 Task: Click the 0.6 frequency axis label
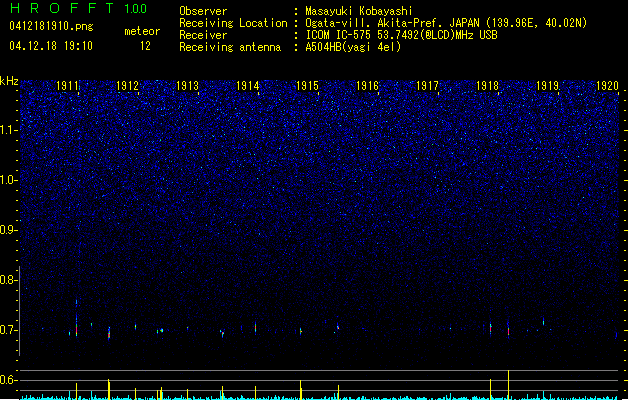coord(9,380)
